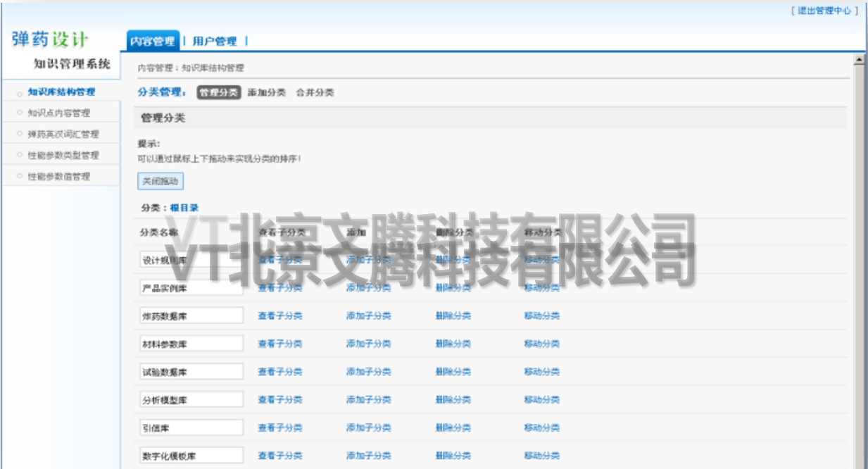
Task: View subcategories of 材料参数库
Action: (x=280, y=344)
